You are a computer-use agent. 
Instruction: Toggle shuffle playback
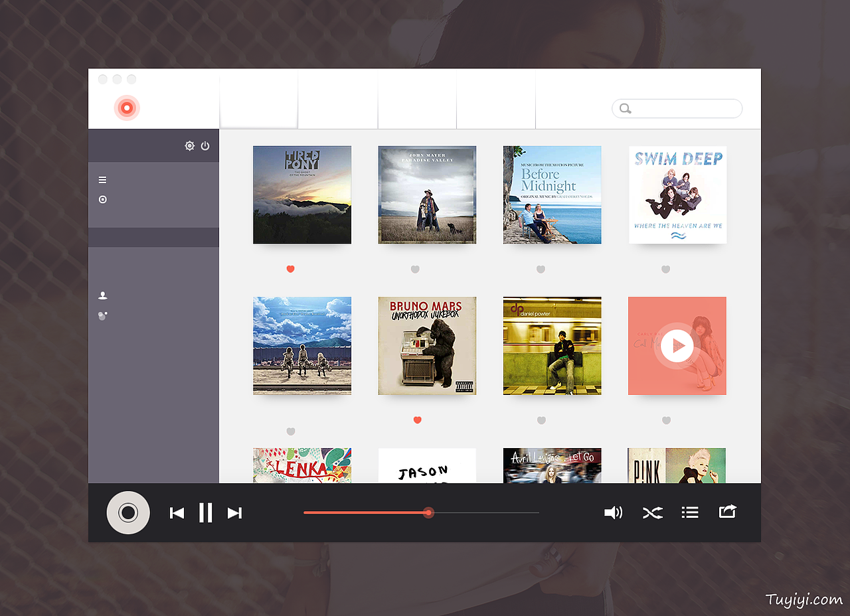(x=653, y=512)
